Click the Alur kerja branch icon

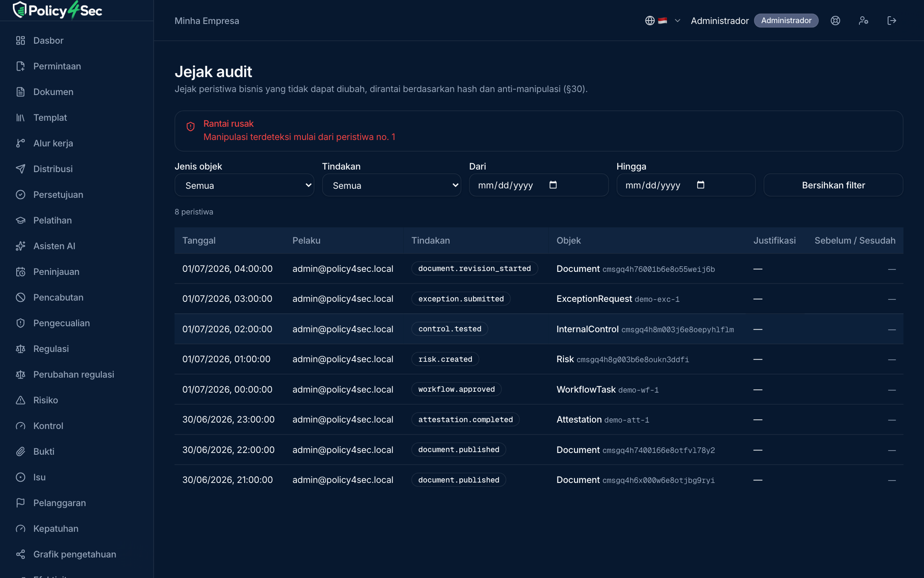[21, 143]
